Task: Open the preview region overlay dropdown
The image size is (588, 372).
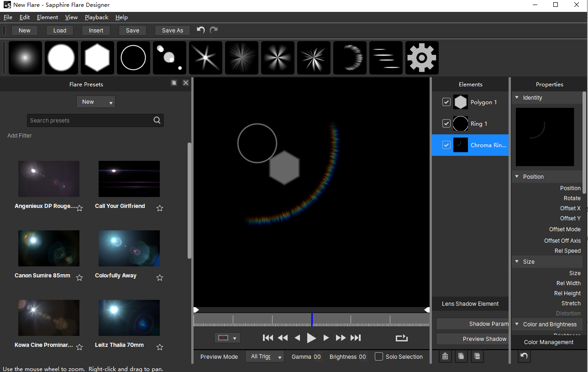Action: [227, 338]
